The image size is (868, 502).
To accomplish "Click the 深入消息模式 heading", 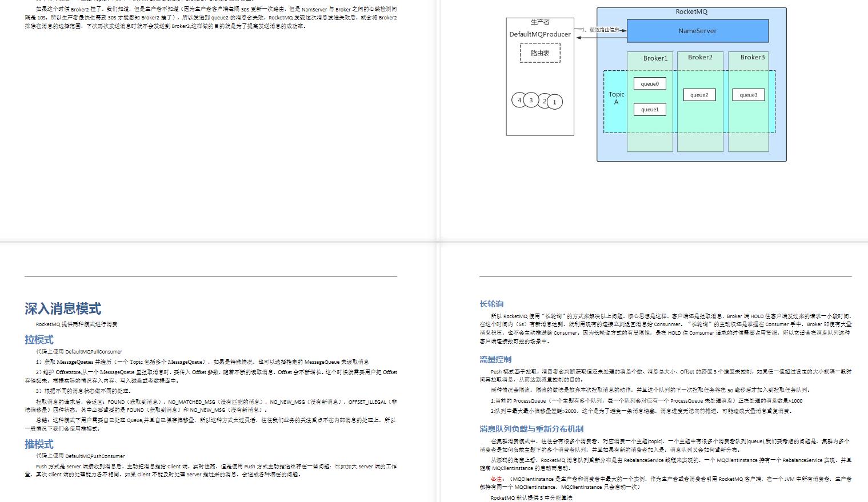I will tap(63, 308).
